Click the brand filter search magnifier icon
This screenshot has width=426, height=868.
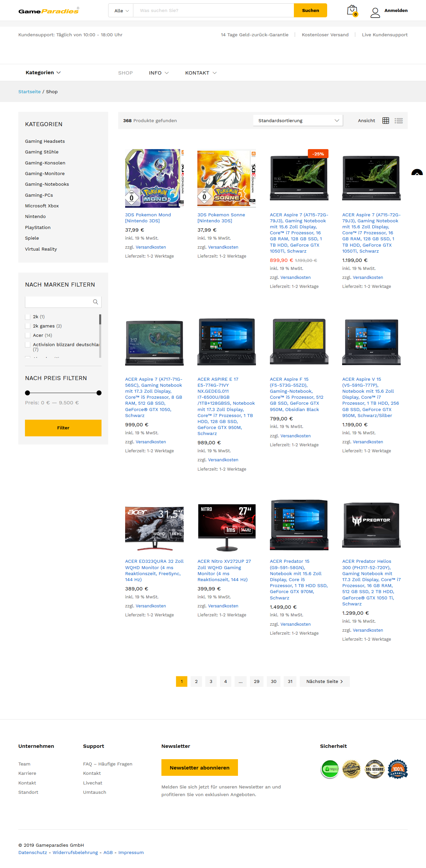click(x=96, y=302)
